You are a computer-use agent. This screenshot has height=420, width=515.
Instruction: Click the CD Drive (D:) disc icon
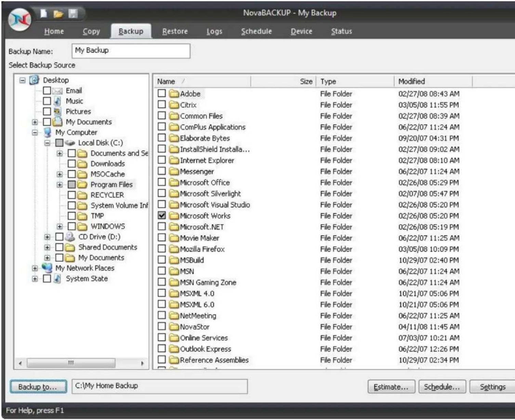tap(70, 237)
